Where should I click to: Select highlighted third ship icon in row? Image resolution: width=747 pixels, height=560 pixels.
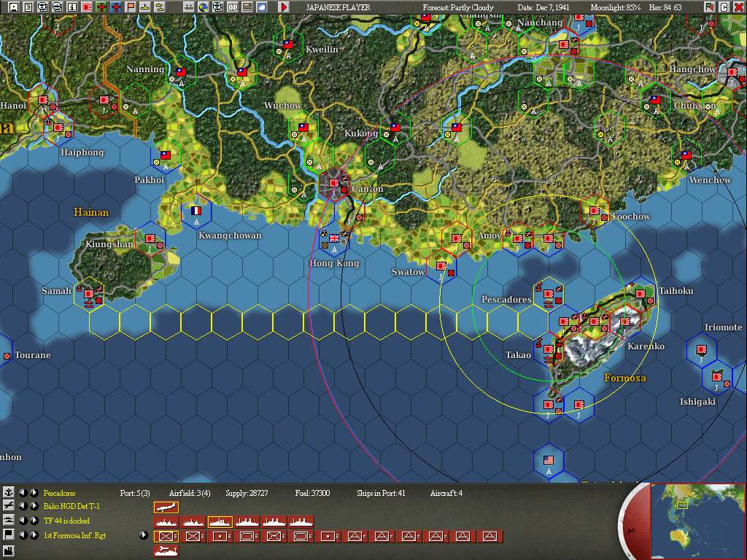220,522
